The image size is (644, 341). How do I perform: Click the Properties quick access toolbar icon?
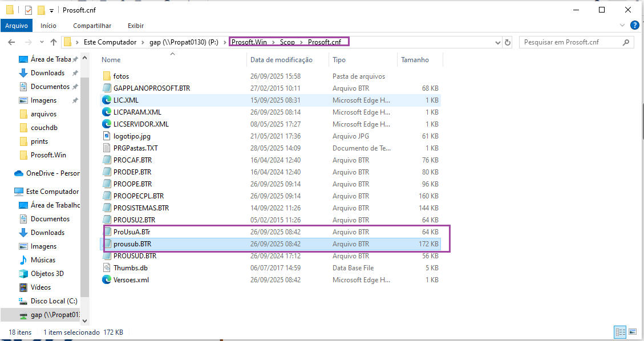[29, 10]
